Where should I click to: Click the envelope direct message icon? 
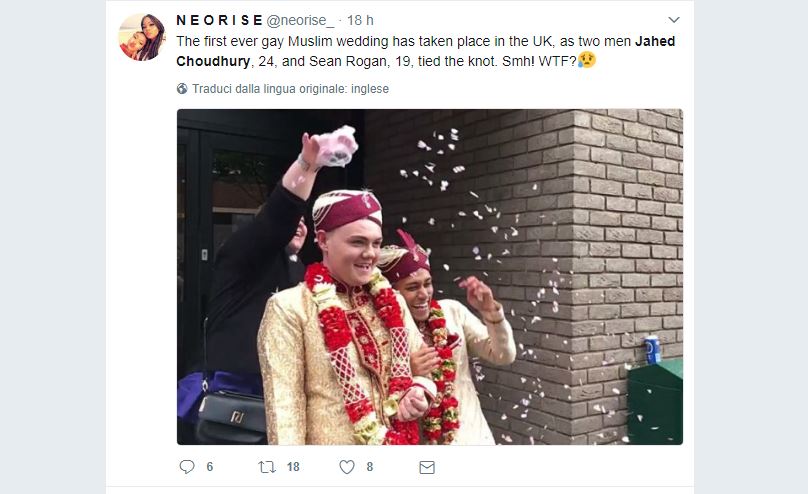point(427,467)
